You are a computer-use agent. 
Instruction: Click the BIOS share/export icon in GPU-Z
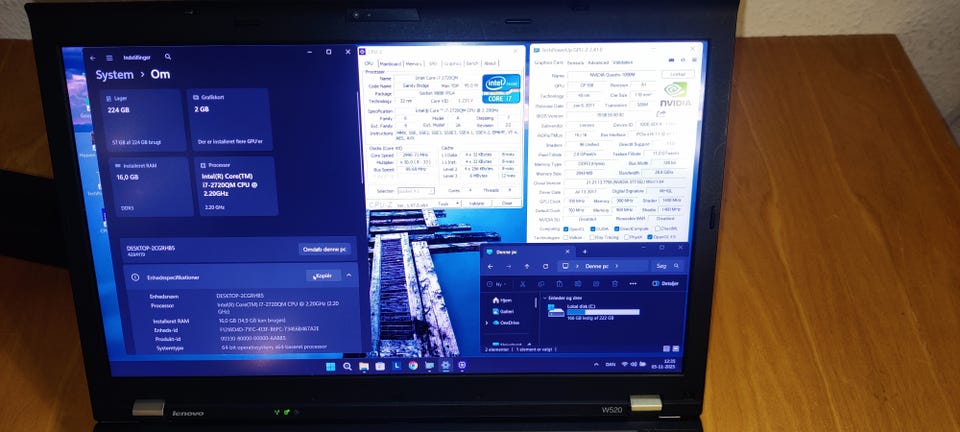[661, 114]
